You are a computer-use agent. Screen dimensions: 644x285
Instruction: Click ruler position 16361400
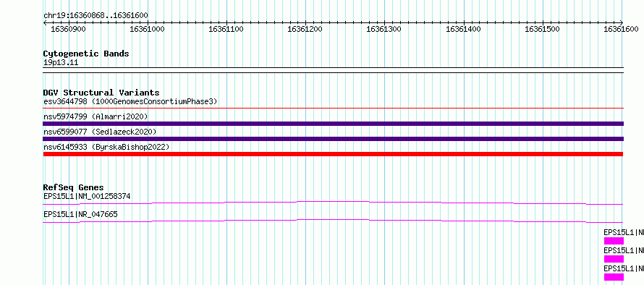point(464,29)
